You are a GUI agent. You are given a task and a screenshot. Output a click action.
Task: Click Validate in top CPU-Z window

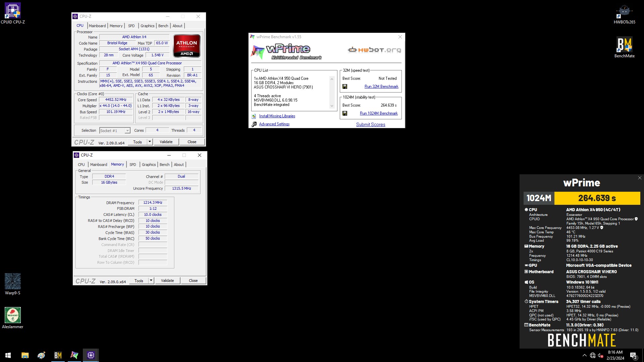166,142
